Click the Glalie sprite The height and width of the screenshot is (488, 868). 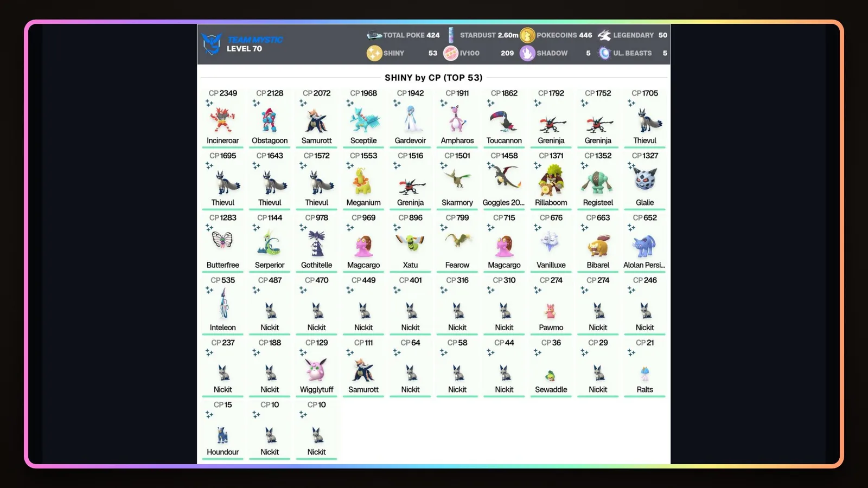[645, 180]
